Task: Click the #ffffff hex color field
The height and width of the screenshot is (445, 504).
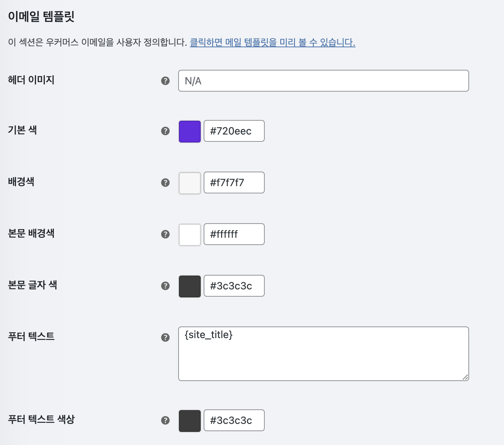Action: [234, 234]
